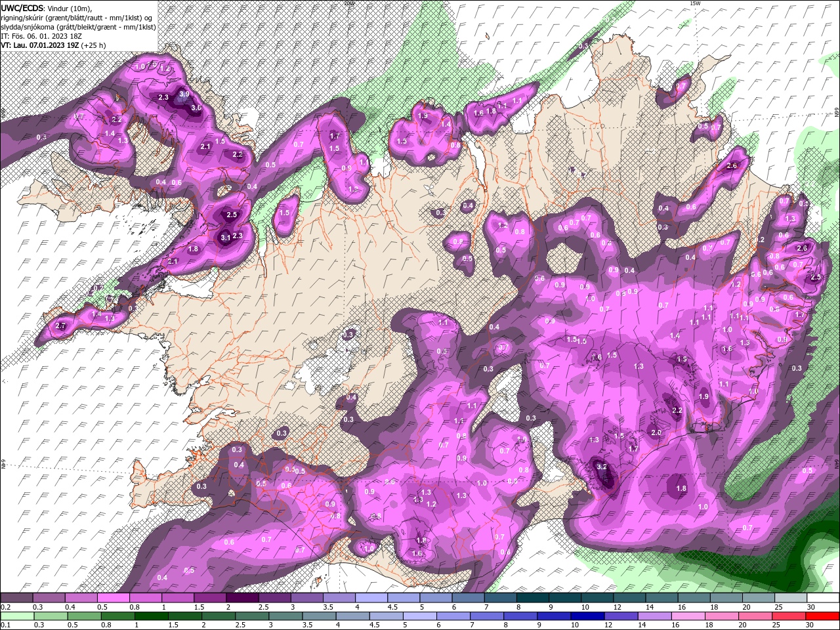840x630 pixels.
Task: Select the 1.5 purple swatch in the top row
Action: (210, 598)
